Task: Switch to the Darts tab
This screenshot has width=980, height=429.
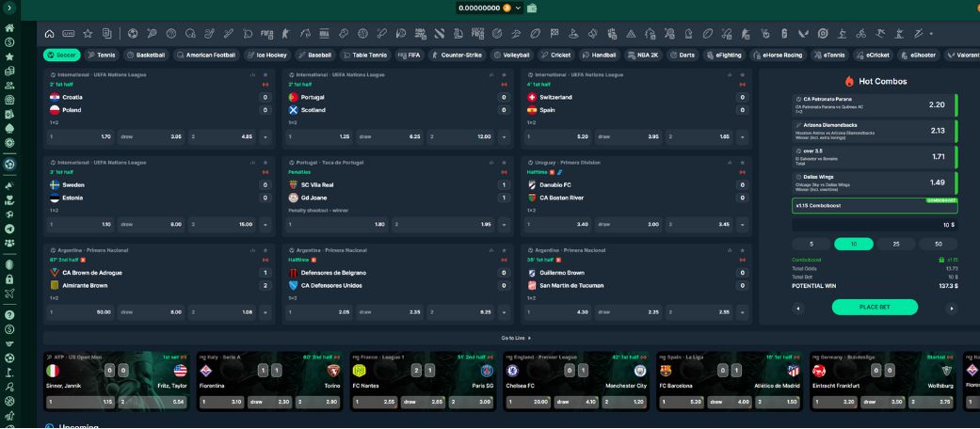Action: pyautogui.click(x=683, y=55)
